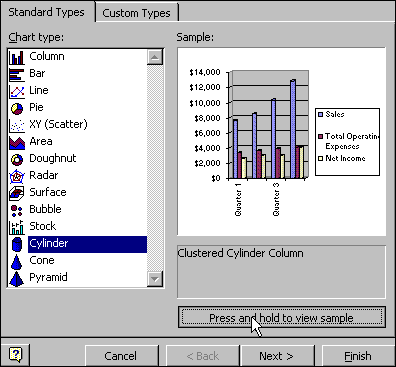Choose the Line list entry text

pyautogui.click(x=39, y=90)
